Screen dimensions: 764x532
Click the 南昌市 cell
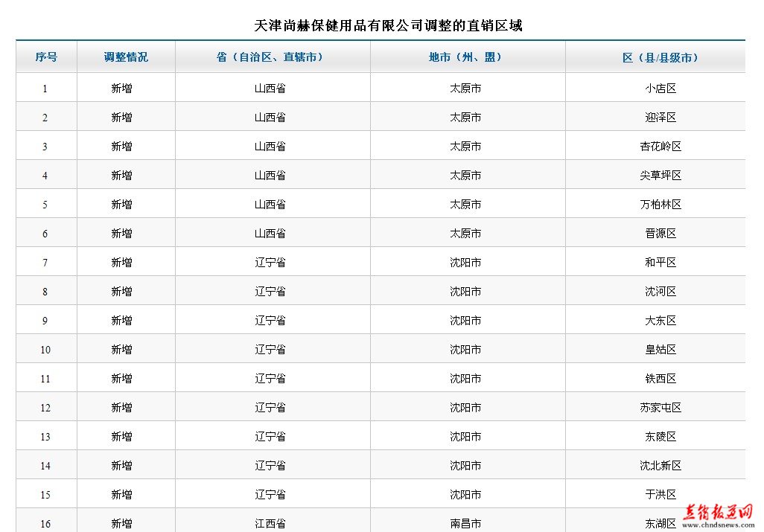[x=465, y=524]
